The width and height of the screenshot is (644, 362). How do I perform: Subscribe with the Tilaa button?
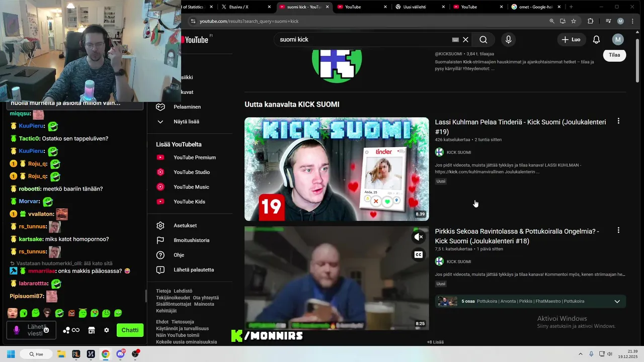pyautogui.click(x=614, y=55)
